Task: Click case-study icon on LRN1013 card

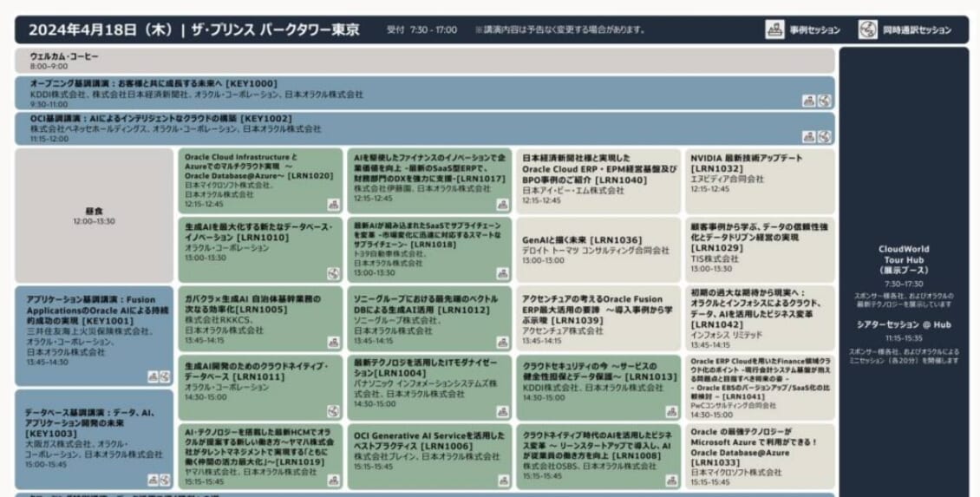Action: click(x=671, y=411)
